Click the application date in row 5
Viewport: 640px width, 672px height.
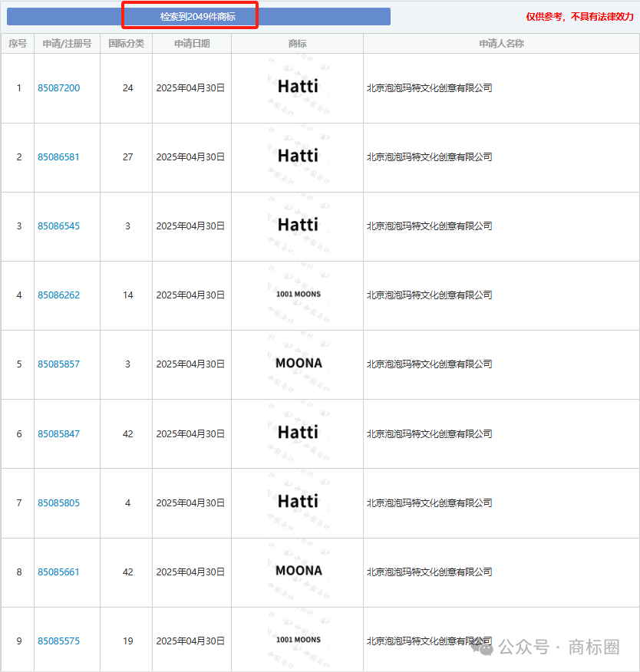click(x=190, y=364)
